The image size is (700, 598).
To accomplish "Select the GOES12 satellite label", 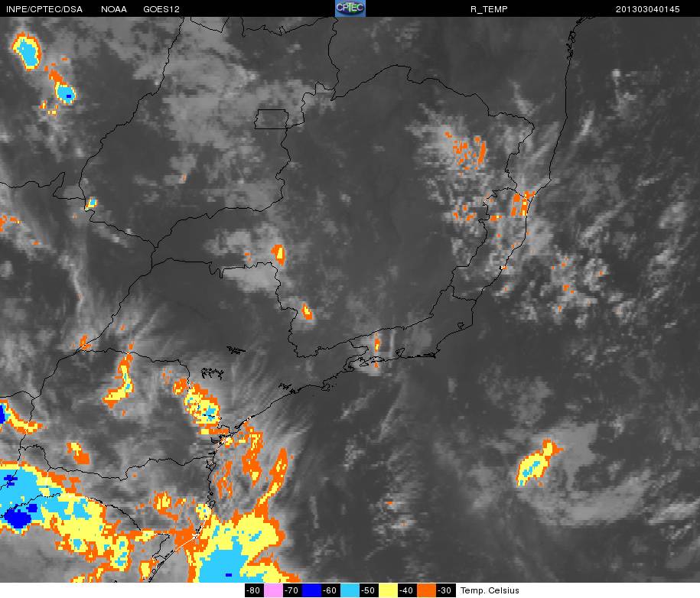I will click(x=161, y=9).
